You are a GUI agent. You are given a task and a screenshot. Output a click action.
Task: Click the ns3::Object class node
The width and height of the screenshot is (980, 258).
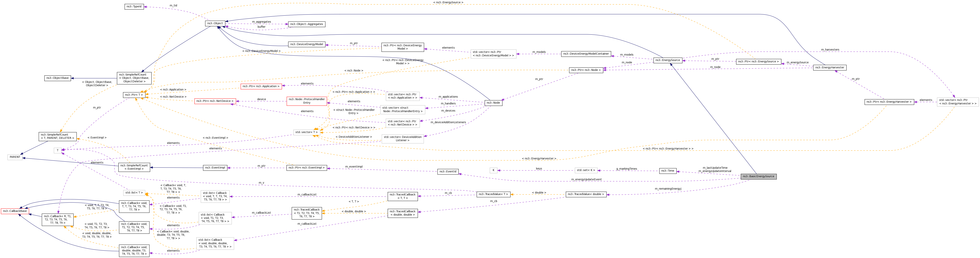pyautogui.click(x=215, y=24)
